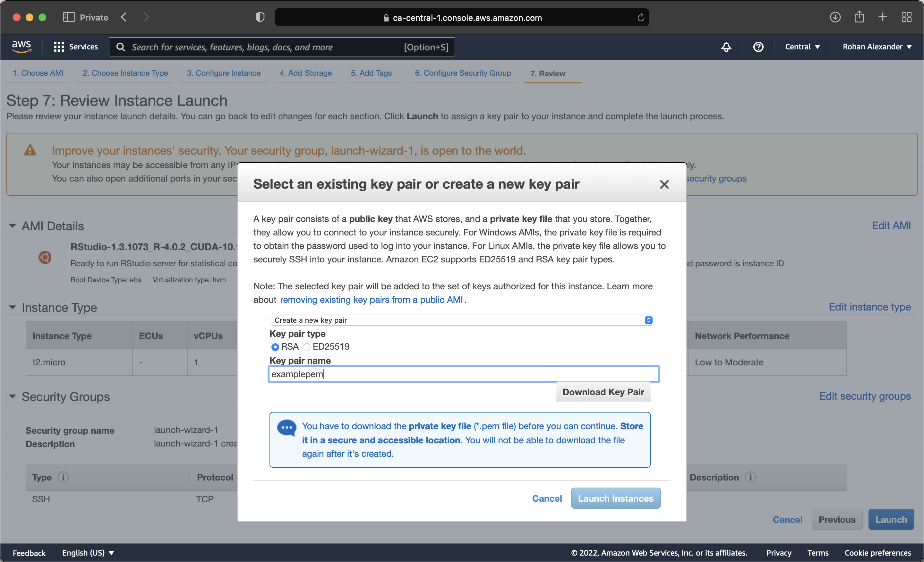Collapse the AMI Details section
The width and height of the screenshot is (924, 562).
(x=13, y=226)
